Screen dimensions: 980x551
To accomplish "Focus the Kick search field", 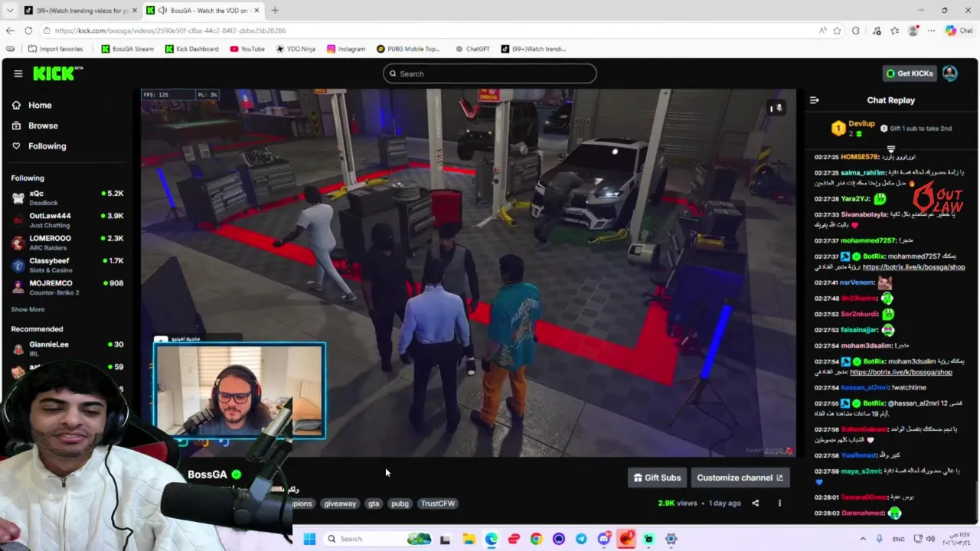I will (490, 73).
